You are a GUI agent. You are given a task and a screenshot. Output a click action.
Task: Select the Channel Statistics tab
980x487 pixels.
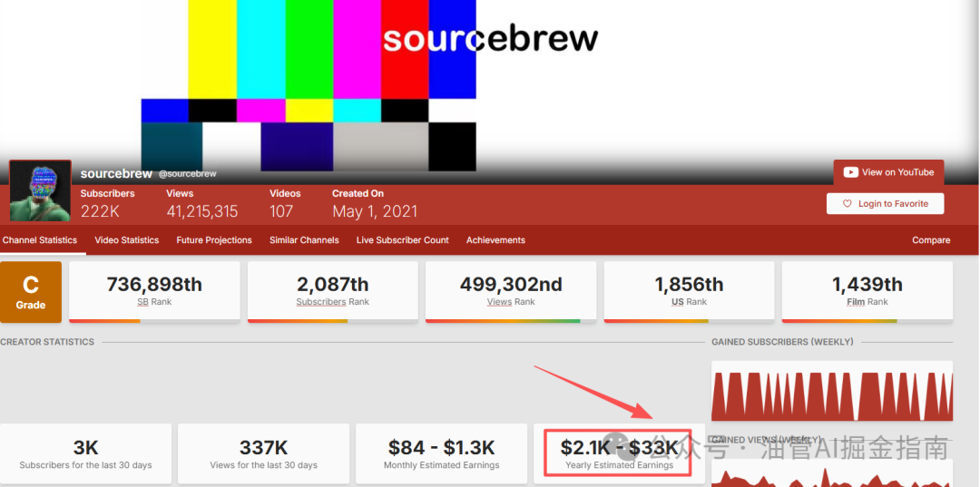tap(40, 239)
